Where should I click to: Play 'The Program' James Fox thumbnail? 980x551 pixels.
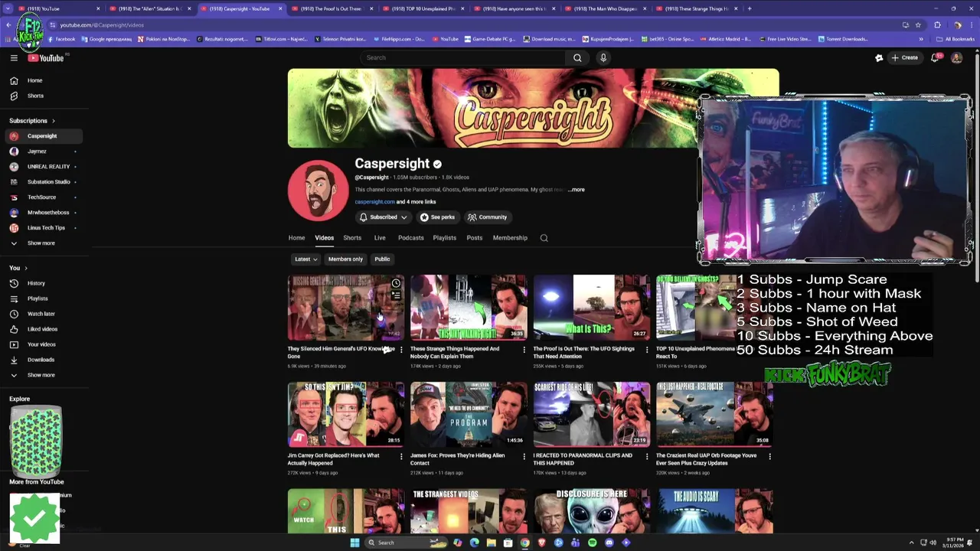[x=469, y=414]
